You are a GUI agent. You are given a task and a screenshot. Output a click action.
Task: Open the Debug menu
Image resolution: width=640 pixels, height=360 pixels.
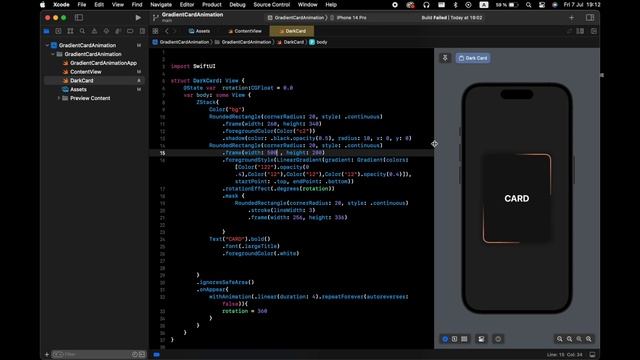point(237,4)
